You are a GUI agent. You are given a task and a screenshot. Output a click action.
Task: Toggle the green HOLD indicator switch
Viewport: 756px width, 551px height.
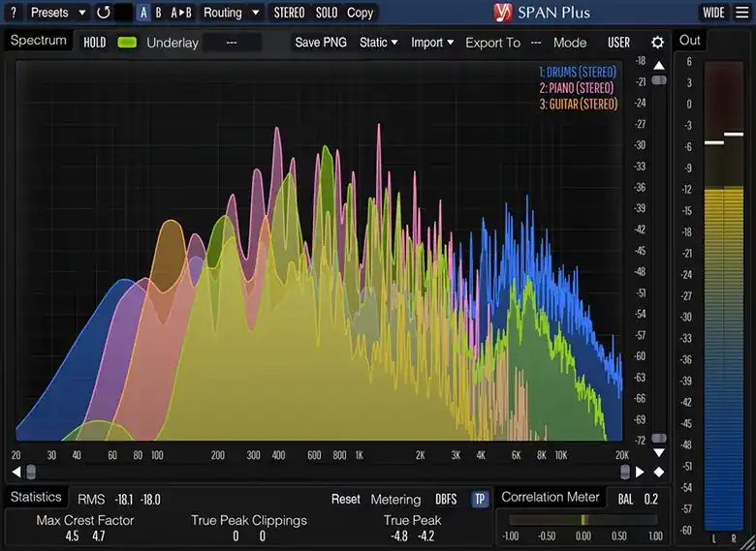pos(127,43)
